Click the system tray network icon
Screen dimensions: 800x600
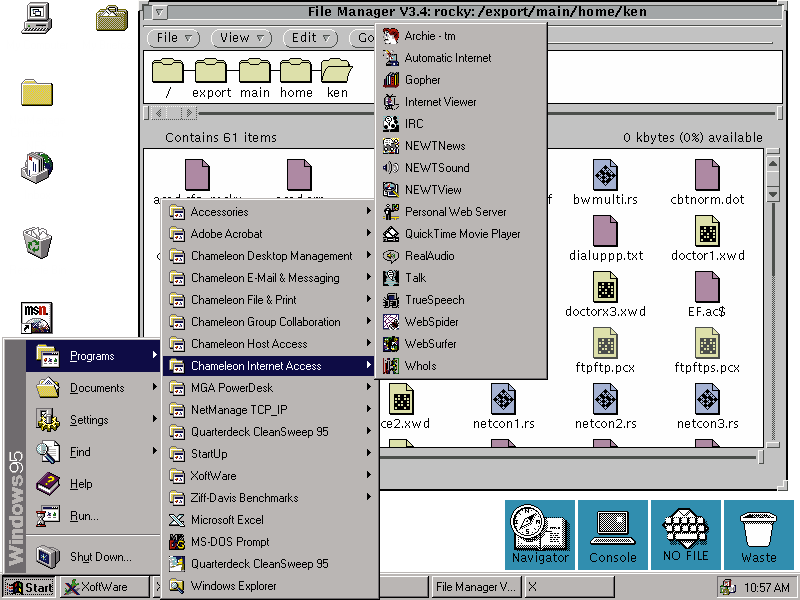click(727, 587)
